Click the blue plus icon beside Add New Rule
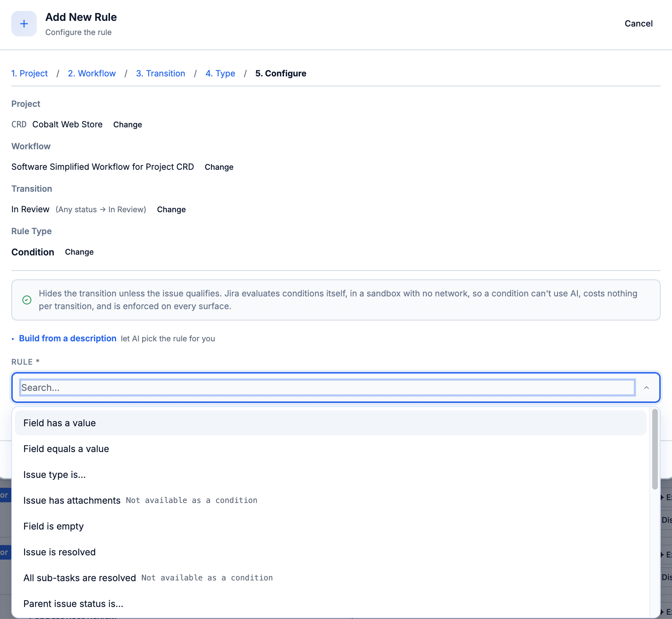Screen dimensions: 672x619 24,24
